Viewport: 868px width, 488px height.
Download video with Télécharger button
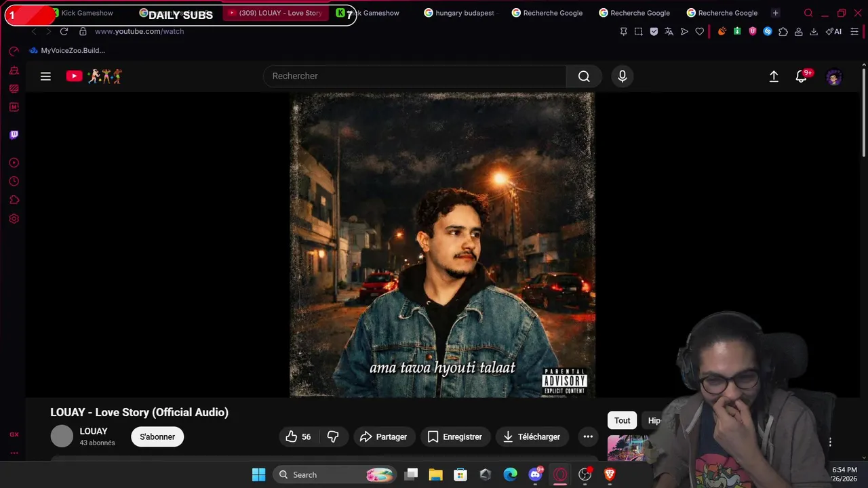532,437
